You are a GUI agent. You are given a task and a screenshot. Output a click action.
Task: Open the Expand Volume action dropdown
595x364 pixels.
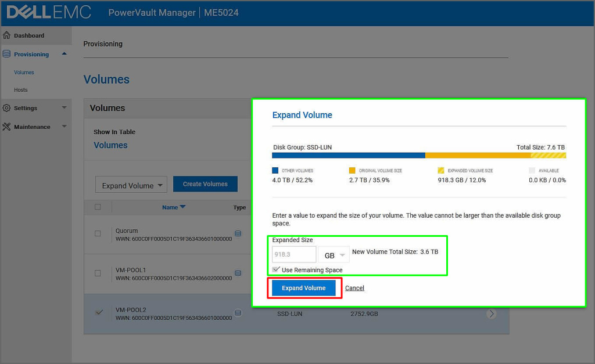(131, 185)
